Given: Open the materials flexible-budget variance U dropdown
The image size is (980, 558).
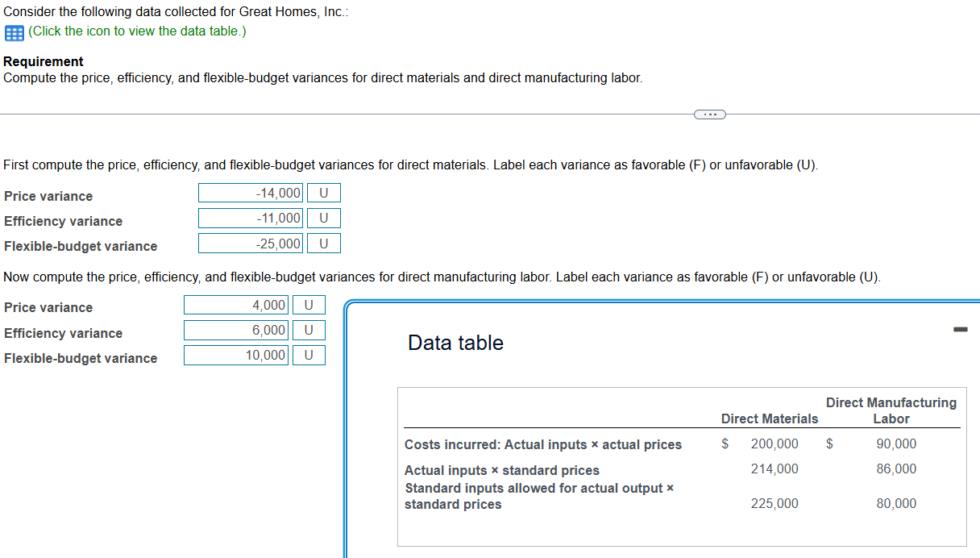Looking at the screenshot, I should (x=323, y=243).
